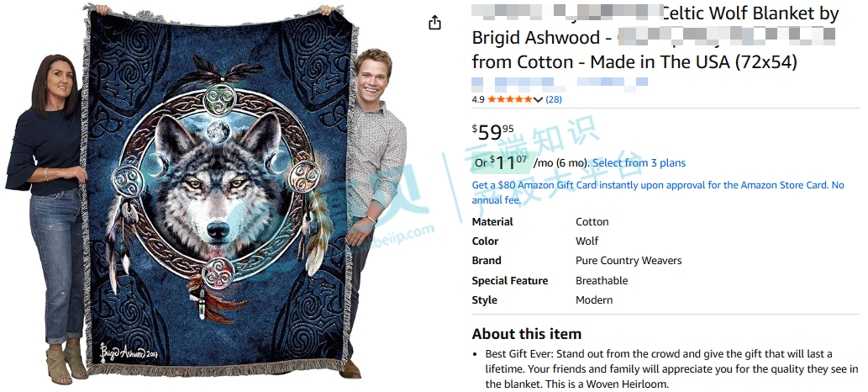Viewport: 868px width, 392px height.
Task: Click the orange star rating icons
Action: (510, 100)
